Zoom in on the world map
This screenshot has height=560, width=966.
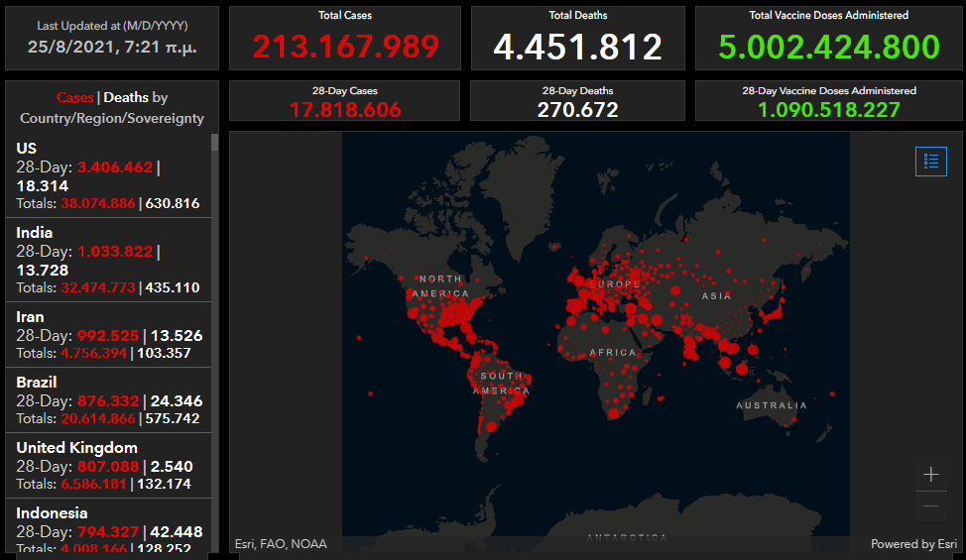[930, 475]
